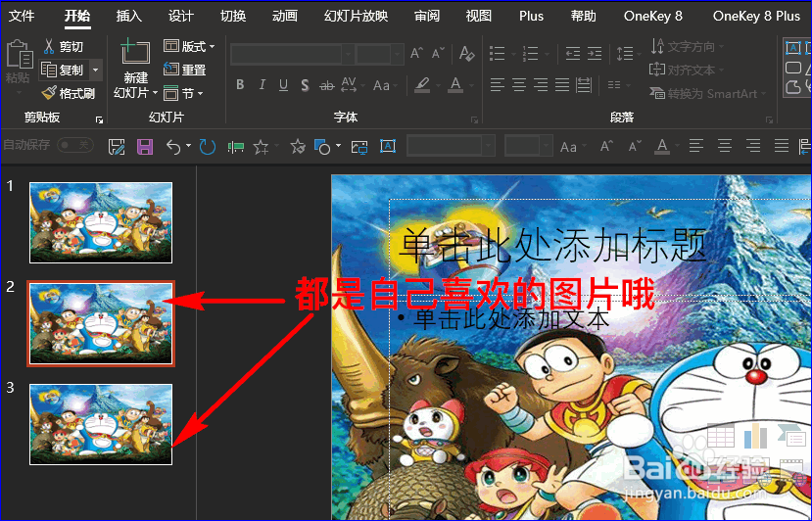The height and width of the screenshot is (521, 812).
Task: Click the Paste (粘贴) clipboard icon
Action: pyautogui.click(x=19, y=55)
